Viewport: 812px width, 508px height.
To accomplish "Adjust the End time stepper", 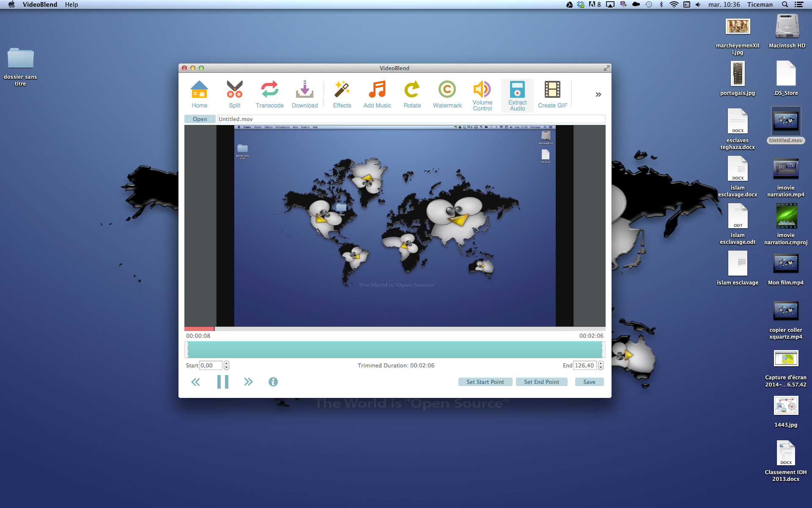I will (601, 365).
